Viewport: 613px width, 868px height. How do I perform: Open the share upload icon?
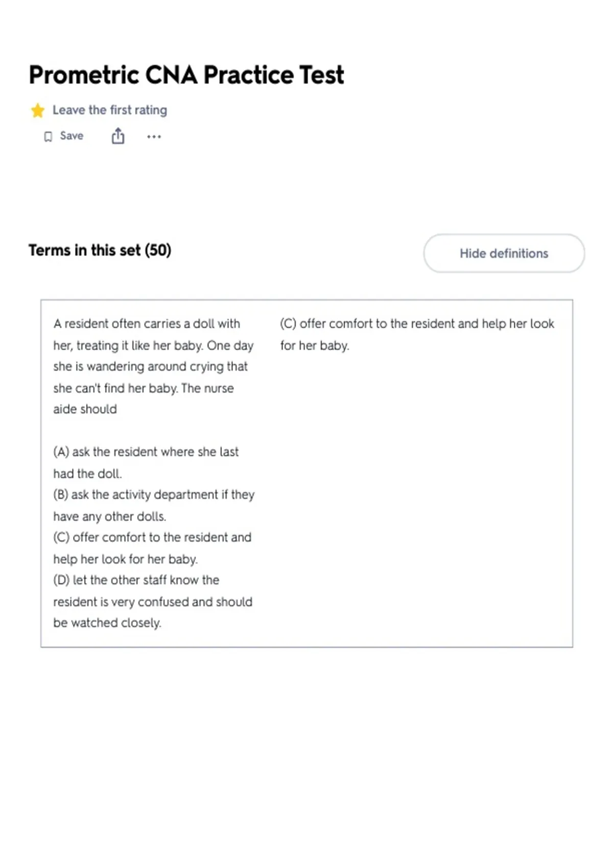pos(118,136)
